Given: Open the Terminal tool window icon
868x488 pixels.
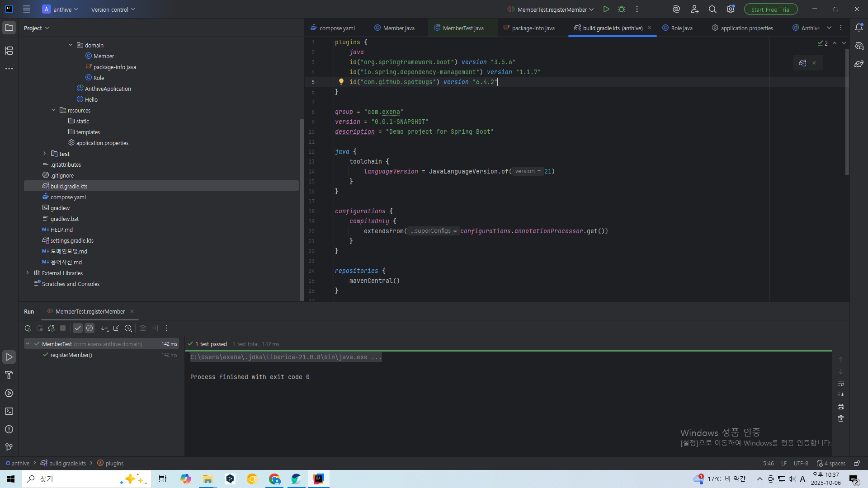Looking at the screenshot, I should coord(9,411).
